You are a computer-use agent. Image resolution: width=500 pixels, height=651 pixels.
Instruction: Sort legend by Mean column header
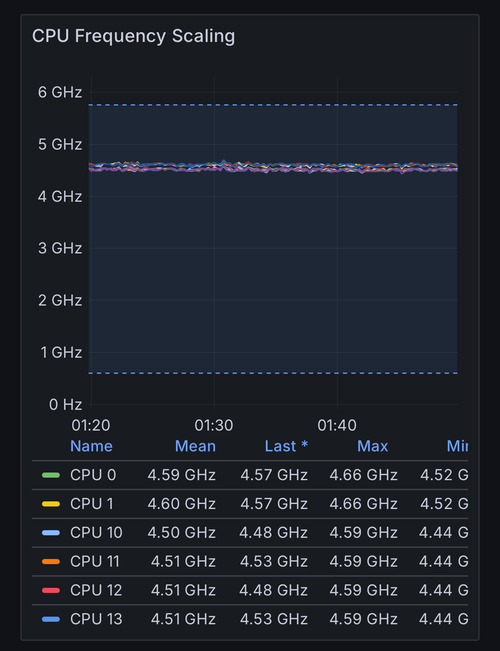(195, 446)
